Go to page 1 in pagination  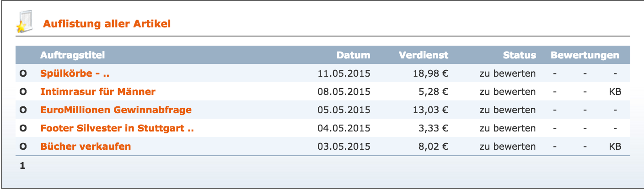click(22, 166)
